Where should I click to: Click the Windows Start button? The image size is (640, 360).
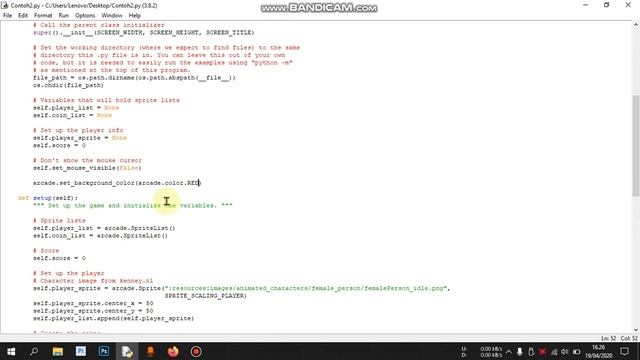(x=11, y=351)
